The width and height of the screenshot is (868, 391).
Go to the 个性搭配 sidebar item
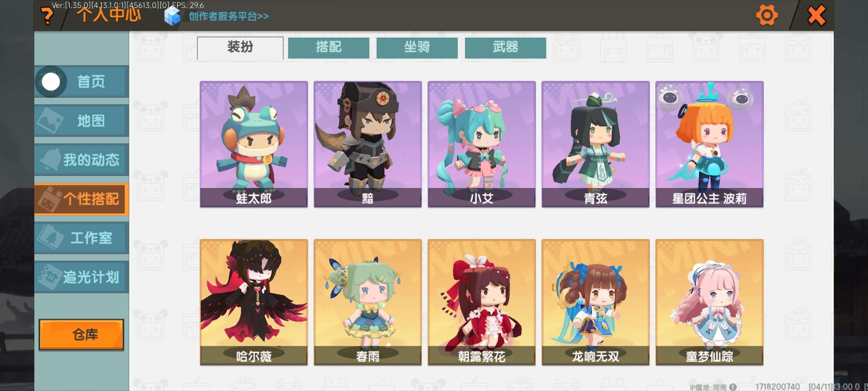[x=82, y=199]
